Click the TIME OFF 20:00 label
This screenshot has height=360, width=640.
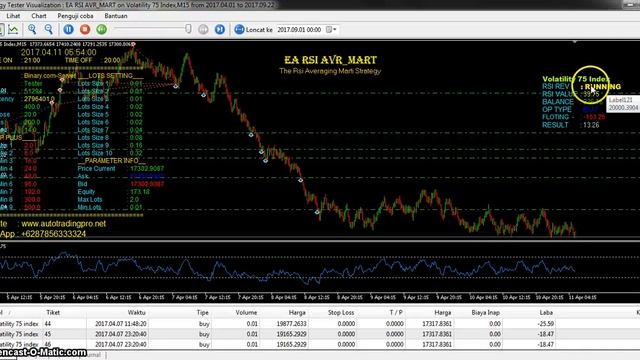(92, 60)
